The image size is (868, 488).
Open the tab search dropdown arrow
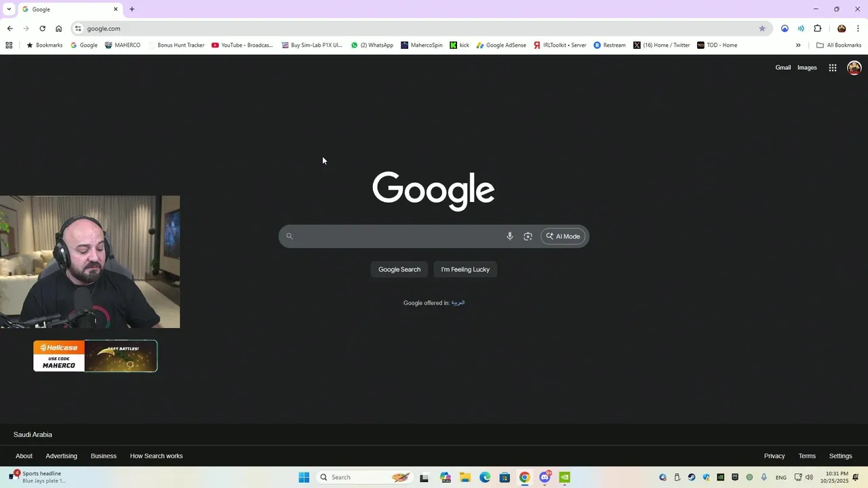point(9,9)
